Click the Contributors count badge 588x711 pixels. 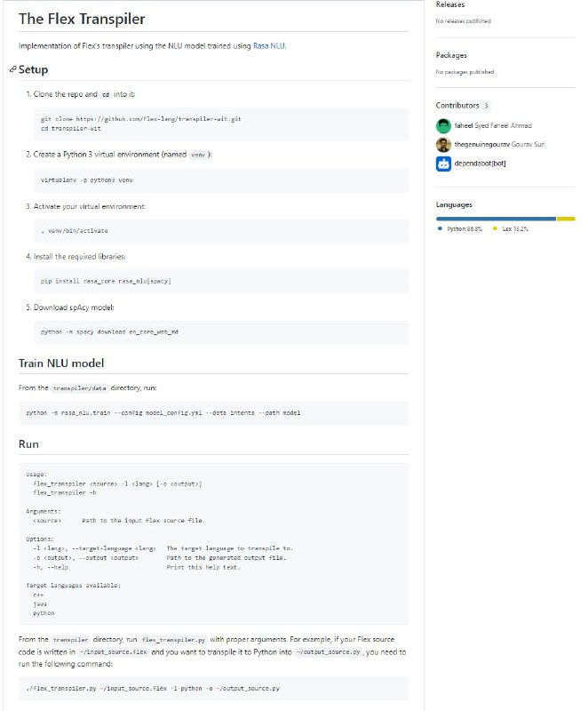pyautogui.click(x=486, y=106)
